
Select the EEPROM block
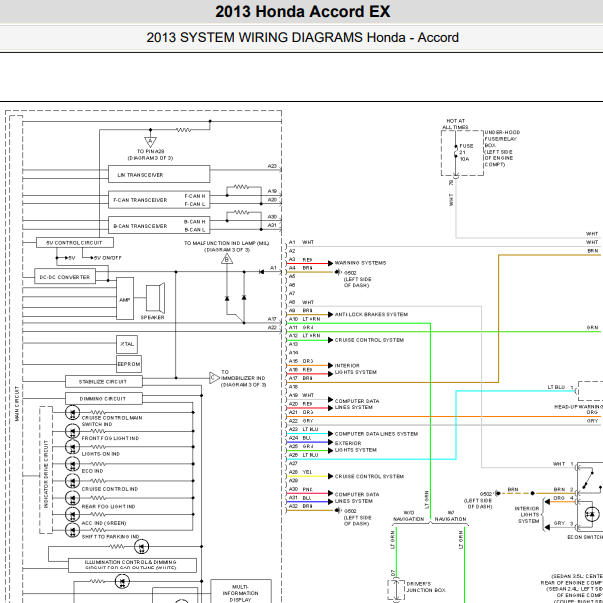pyautogui.click(x=129, y=364)
